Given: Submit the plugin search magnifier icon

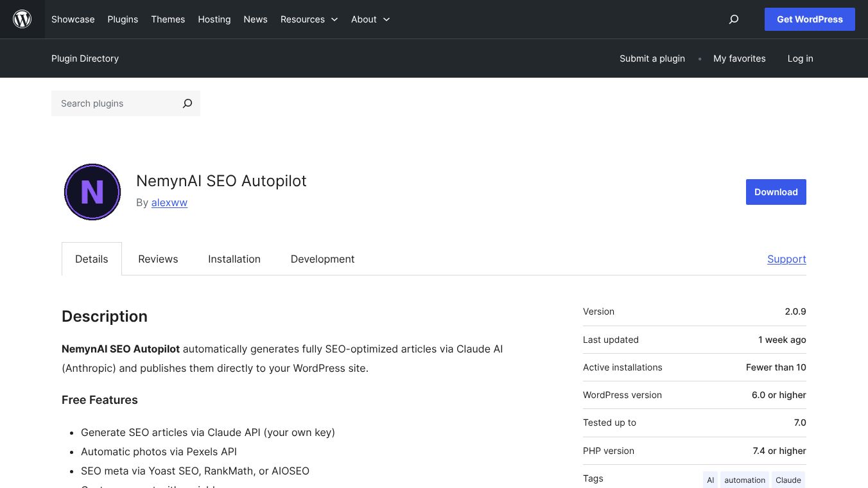Looking at the screenshot, I should coord(187,103).
